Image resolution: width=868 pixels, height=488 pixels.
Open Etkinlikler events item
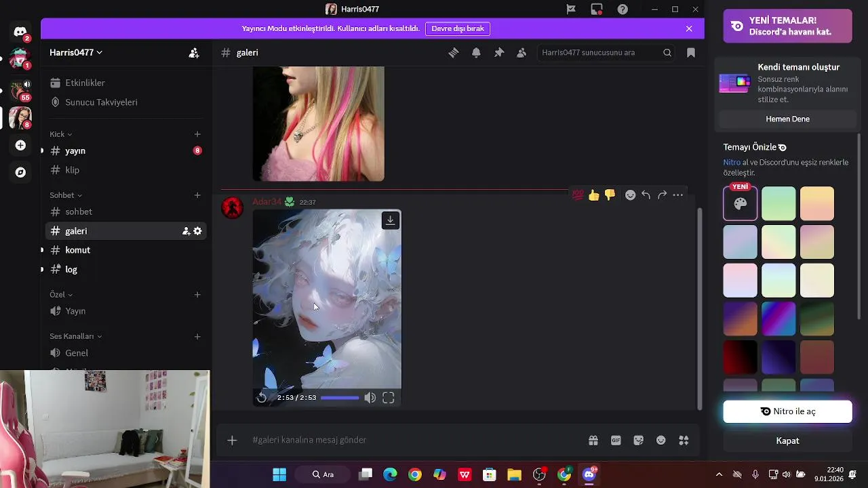pyautogui.click(x=125, y=83)
